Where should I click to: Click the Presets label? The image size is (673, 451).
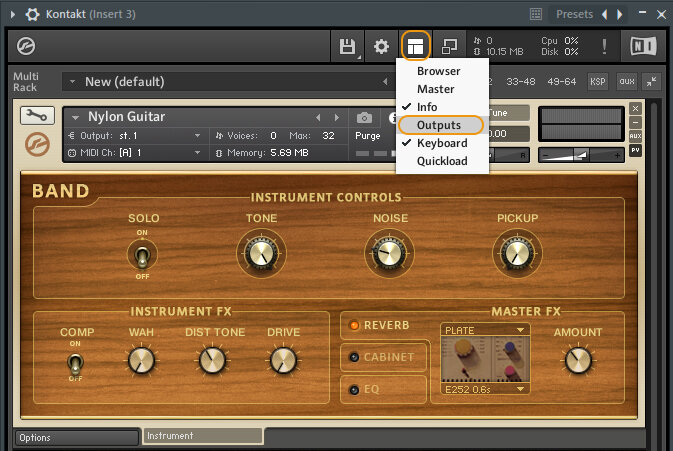click(574, 14)
